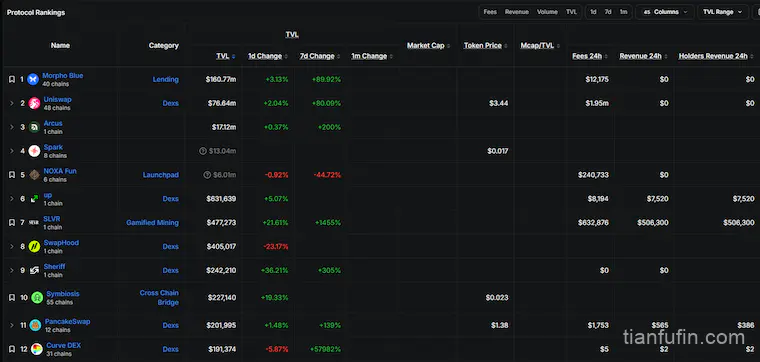Switch to the 1d timeframe
The height and width of the screenshot is (362, 760).
(593, 12)
